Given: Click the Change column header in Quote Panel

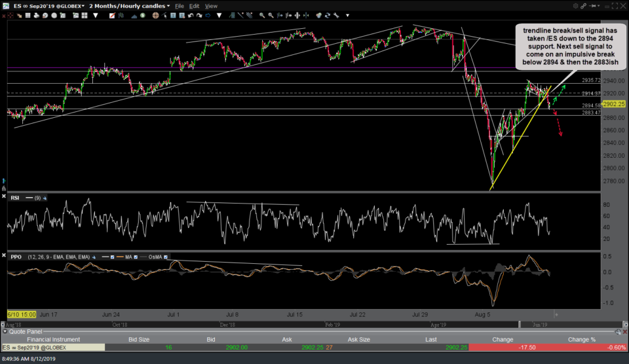Looking at the screenshot, I should pyautogui.click(x=503, y=340).
